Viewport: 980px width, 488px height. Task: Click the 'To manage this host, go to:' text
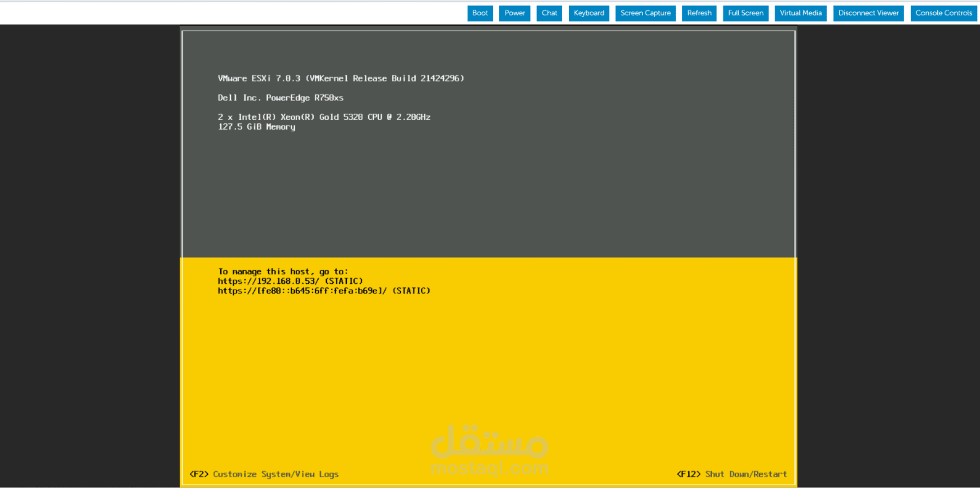pos(283,272)
